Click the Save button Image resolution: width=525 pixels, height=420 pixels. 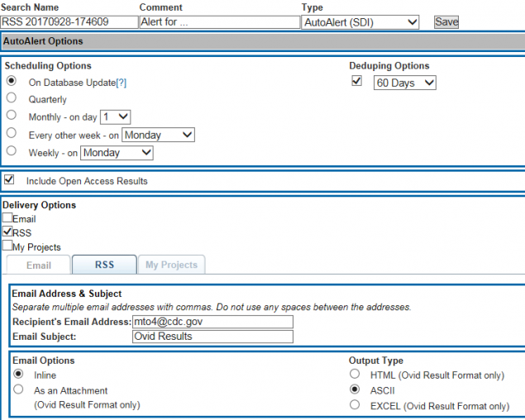446,22
